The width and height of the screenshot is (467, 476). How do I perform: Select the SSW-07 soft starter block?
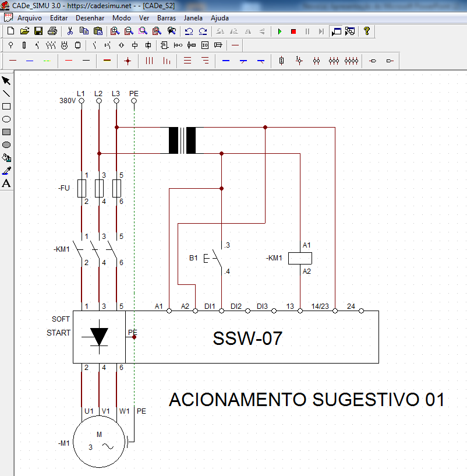coord(226,337)
